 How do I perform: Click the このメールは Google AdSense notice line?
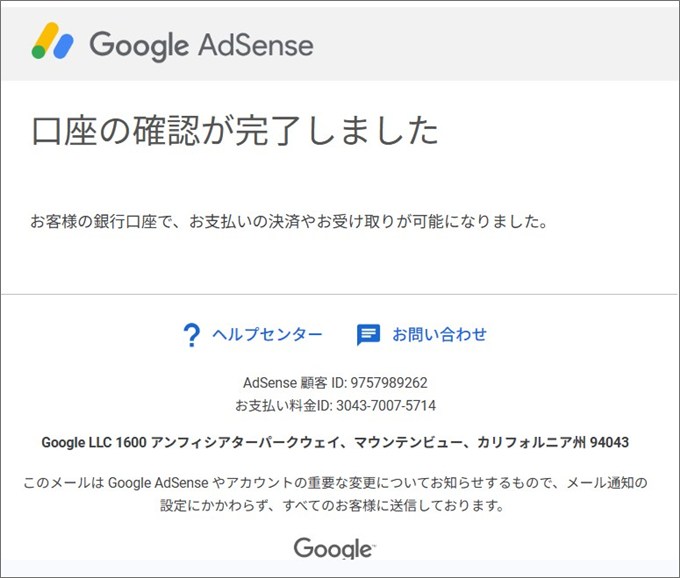click(x=335, y=483)
